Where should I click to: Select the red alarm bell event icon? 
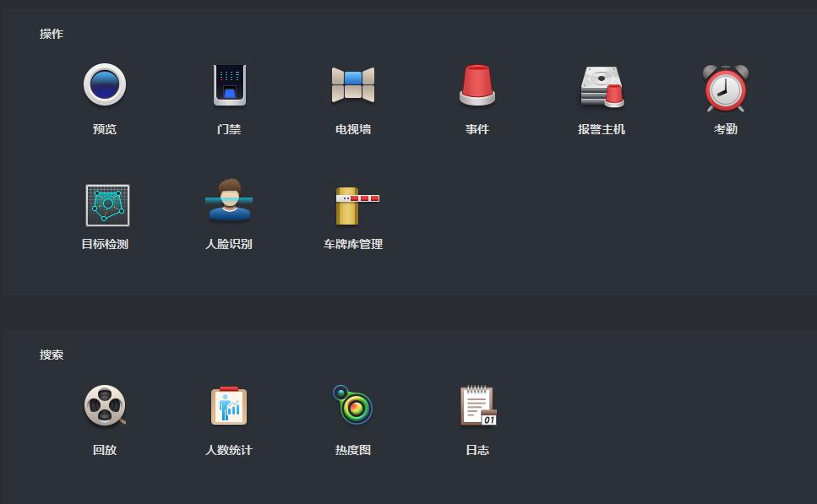pos(477,84)
